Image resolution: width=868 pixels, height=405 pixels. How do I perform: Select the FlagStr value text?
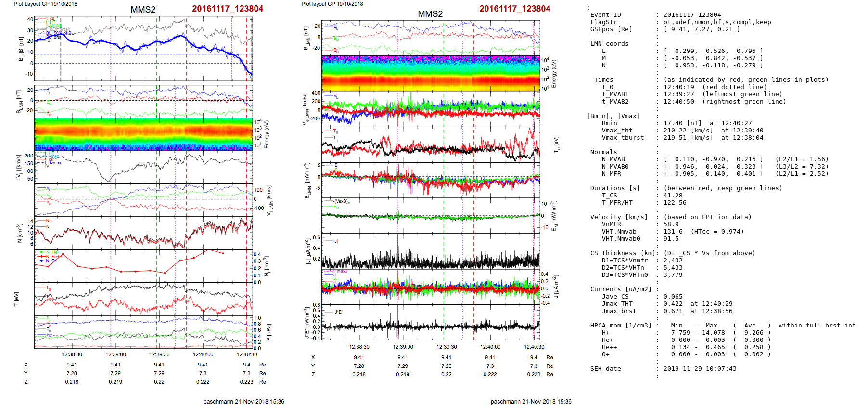(717, 22)
